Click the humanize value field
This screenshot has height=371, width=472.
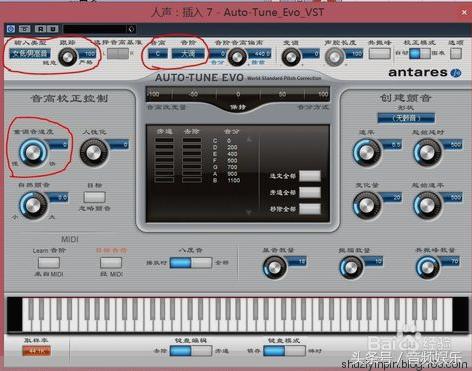tap(119, 144)
